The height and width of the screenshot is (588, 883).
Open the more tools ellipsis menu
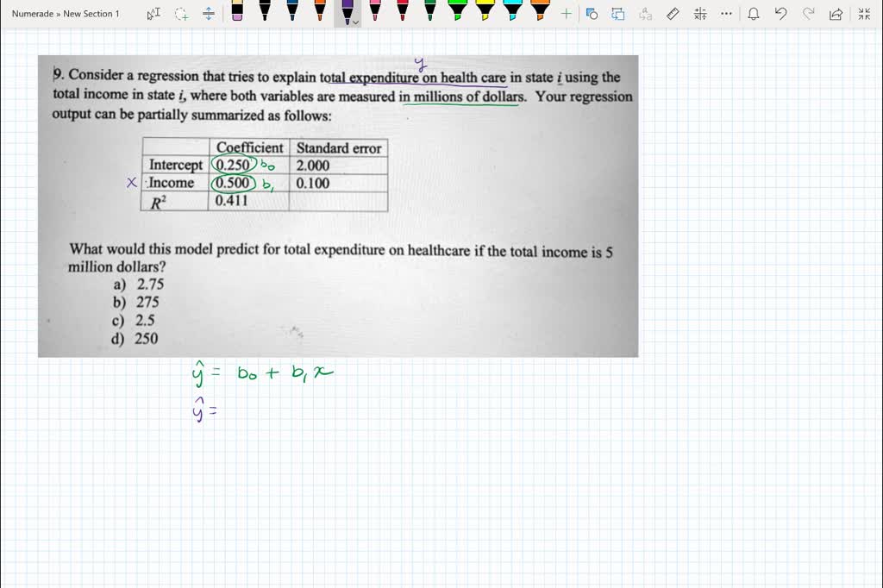pyautogui.click(x=726, y=13)
